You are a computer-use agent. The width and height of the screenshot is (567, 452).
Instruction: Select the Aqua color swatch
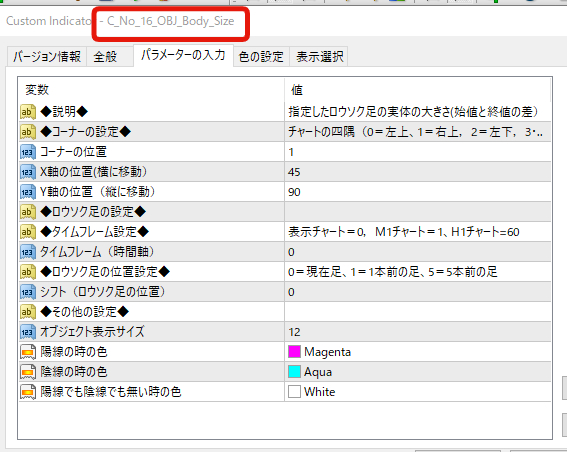click(294, 371)
